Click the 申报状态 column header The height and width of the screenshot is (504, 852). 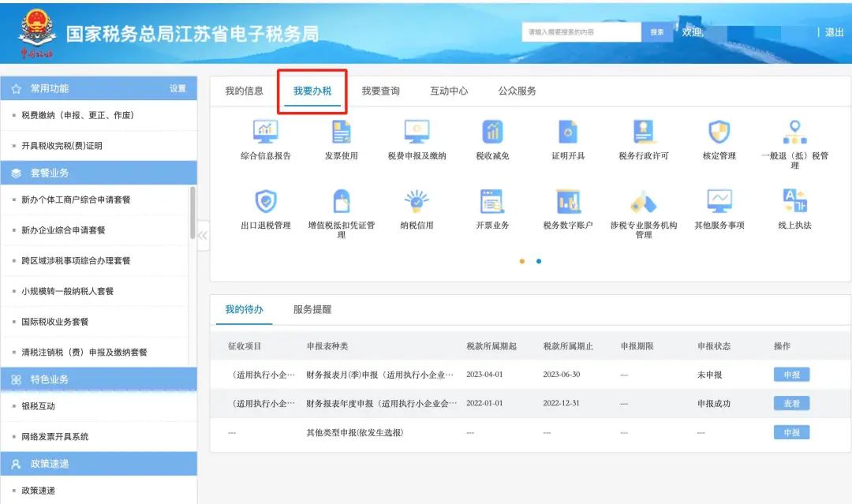click(x=714, y=346)
